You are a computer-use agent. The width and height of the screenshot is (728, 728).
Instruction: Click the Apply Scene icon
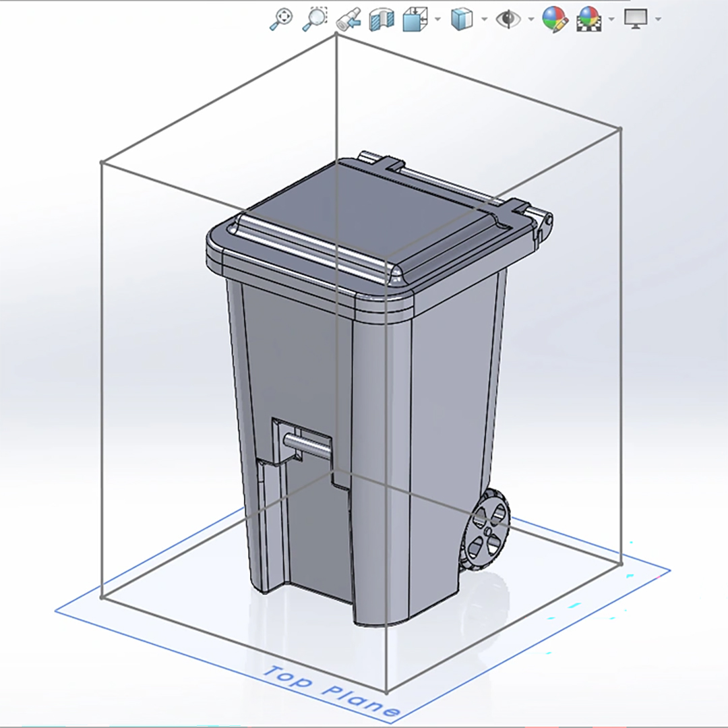pos(589,20)
